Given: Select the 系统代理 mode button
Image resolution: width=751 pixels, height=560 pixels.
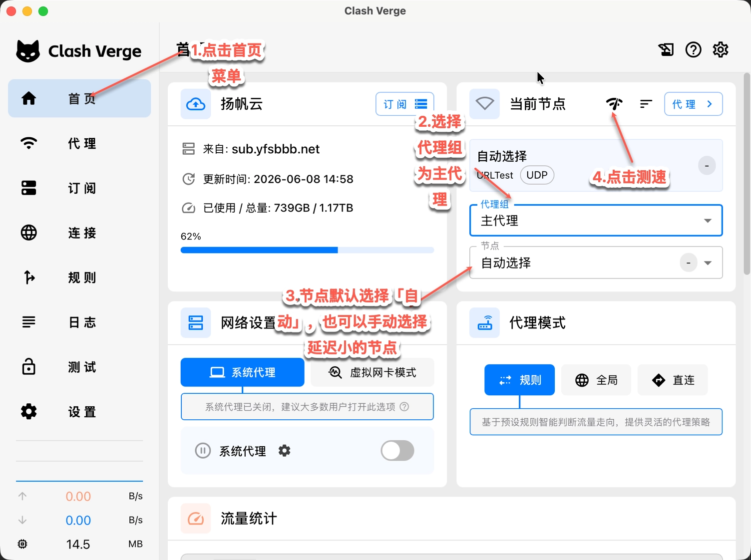Looking at the screenshot, I should [242, 372].
